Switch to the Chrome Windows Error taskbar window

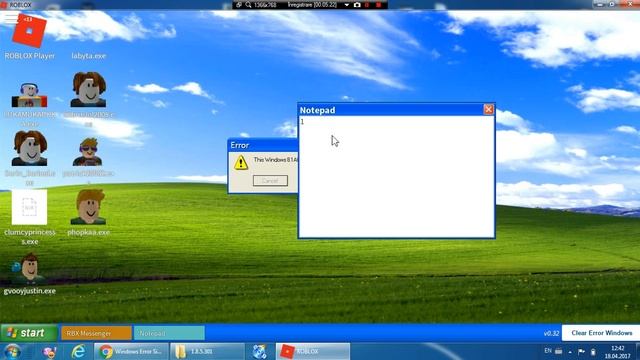(131, 351)
